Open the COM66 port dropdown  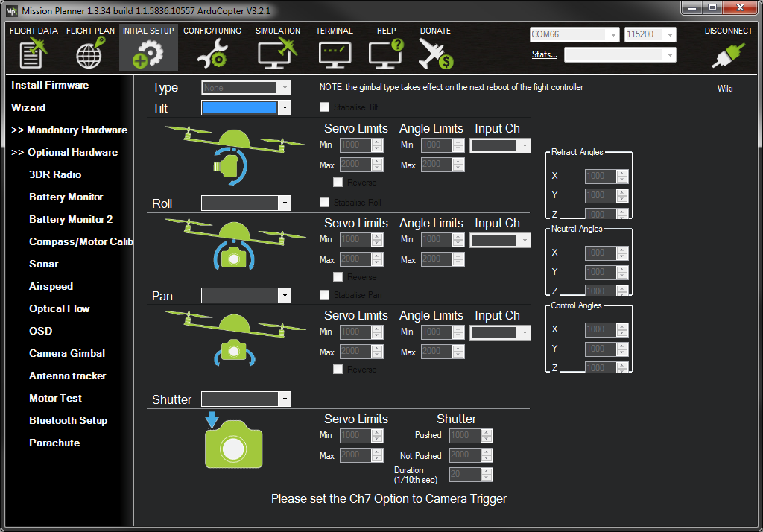pyautogui.click(x=574, y=34)
